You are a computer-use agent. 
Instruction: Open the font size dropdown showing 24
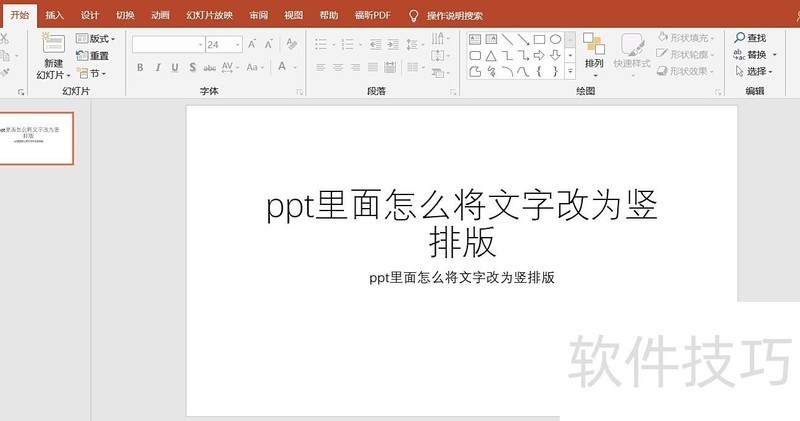click(x=237, y=44)
